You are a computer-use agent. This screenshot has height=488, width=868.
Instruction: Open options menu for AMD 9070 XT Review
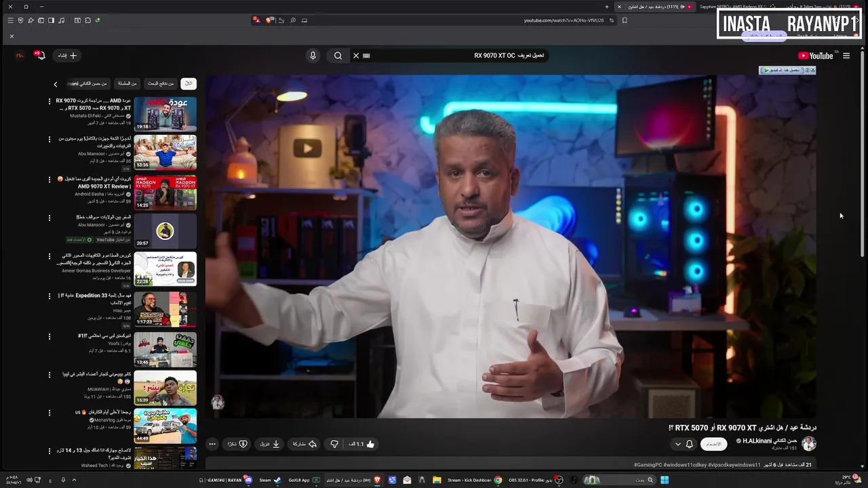coord(49,180)
